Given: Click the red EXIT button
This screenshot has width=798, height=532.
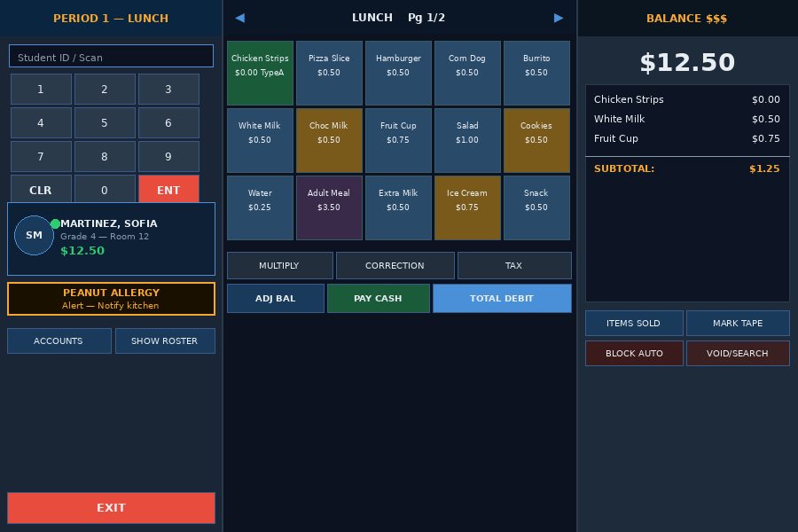Looking at the screenshot, I should pyautogui.click(x=111, y=508).
